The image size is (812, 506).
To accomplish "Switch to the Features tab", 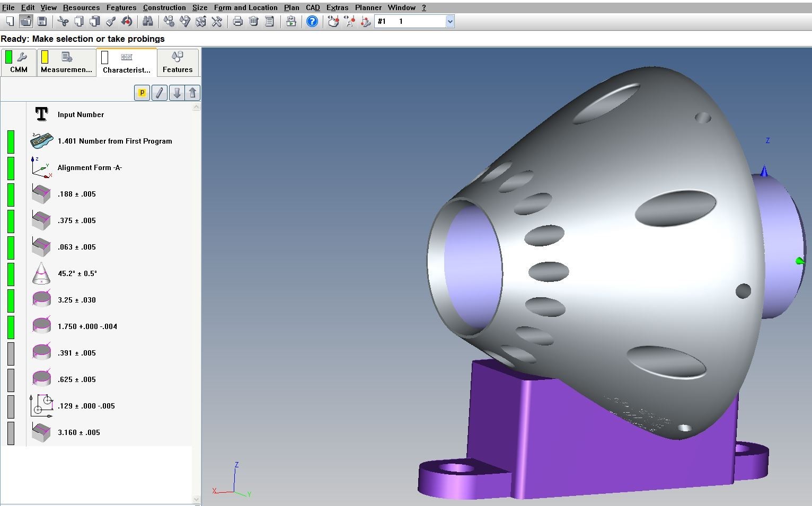I will (x=178, y=63).
